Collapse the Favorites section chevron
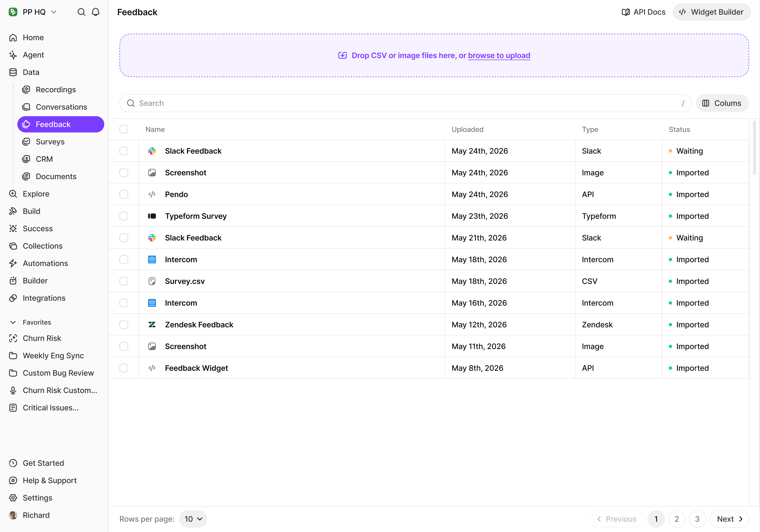760x532 pixels. coord(13,322)
